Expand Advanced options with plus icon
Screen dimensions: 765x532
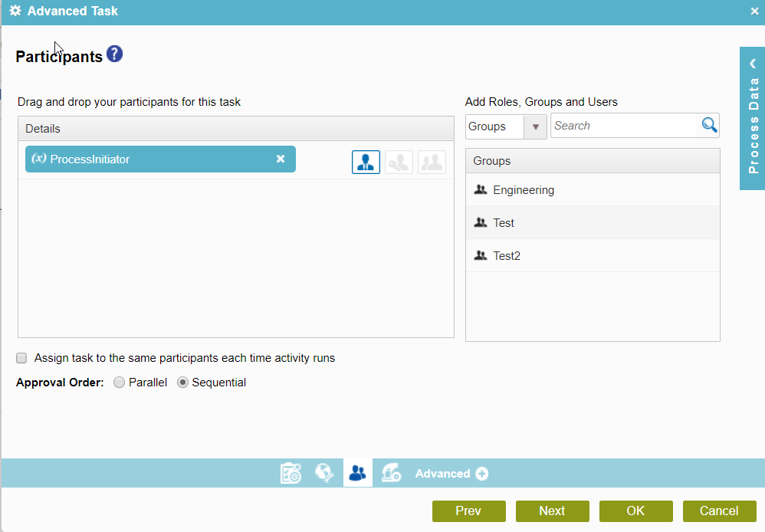[x=481, y=474]
